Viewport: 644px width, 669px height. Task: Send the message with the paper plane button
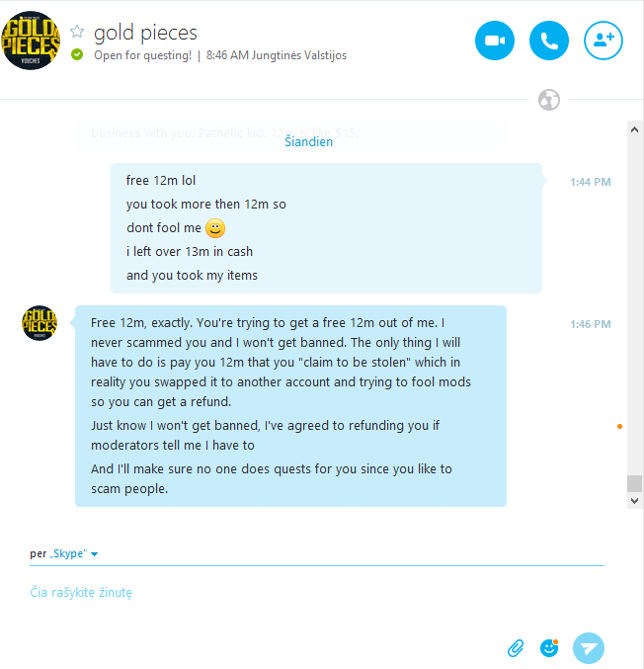click(589, 648)
